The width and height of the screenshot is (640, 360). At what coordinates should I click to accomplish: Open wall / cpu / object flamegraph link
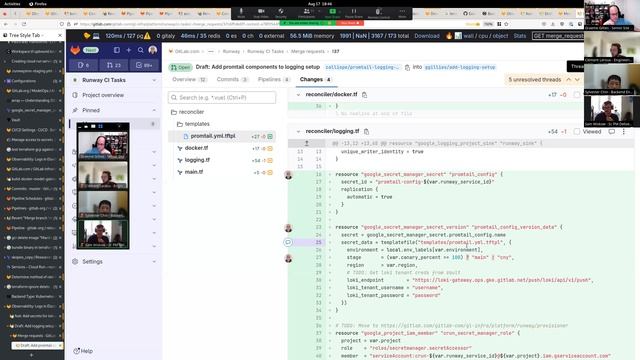point(486,36)
